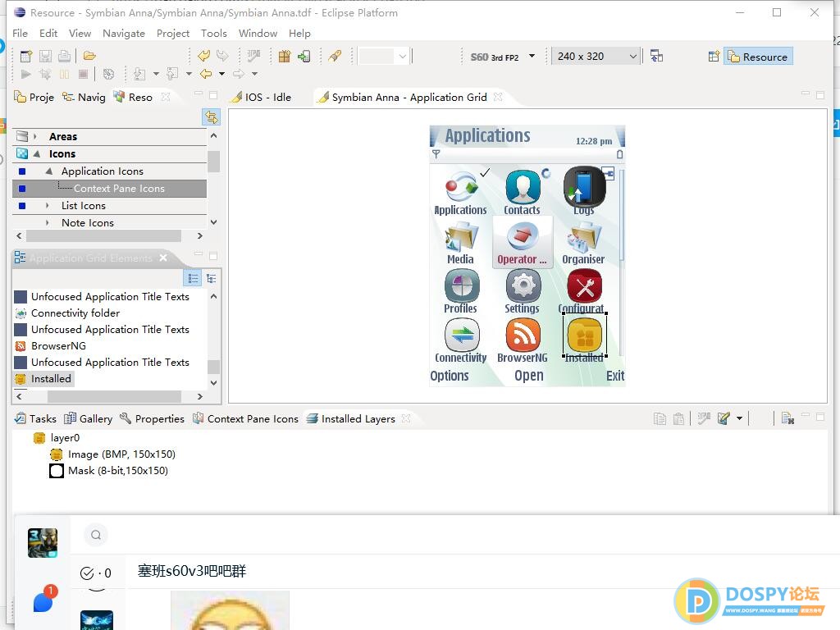Click the gift box package icon

click(284, 57)
